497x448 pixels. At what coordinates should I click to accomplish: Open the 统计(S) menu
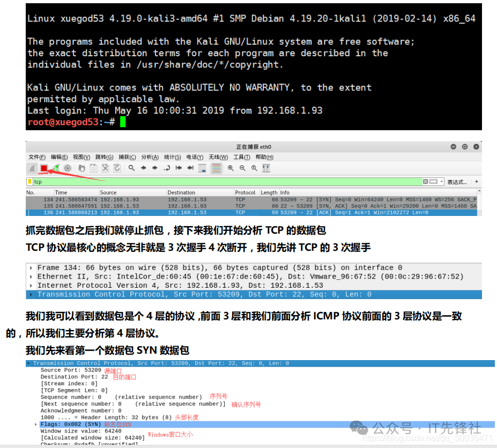click(x=173, y=157)
